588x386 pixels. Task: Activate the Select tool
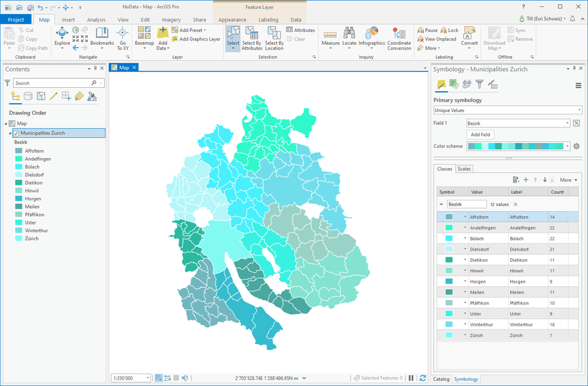coord(233,38)
